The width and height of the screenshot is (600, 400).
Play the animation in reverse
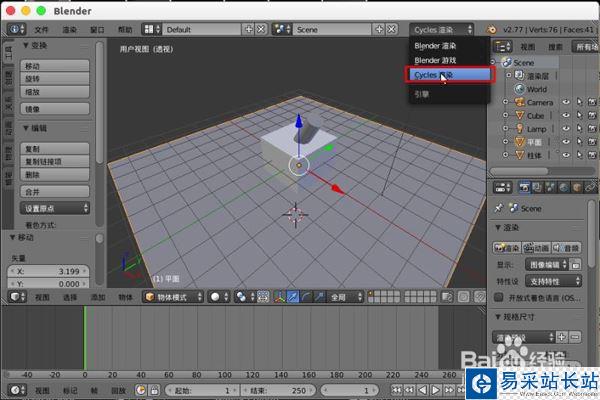coord(422,390)
